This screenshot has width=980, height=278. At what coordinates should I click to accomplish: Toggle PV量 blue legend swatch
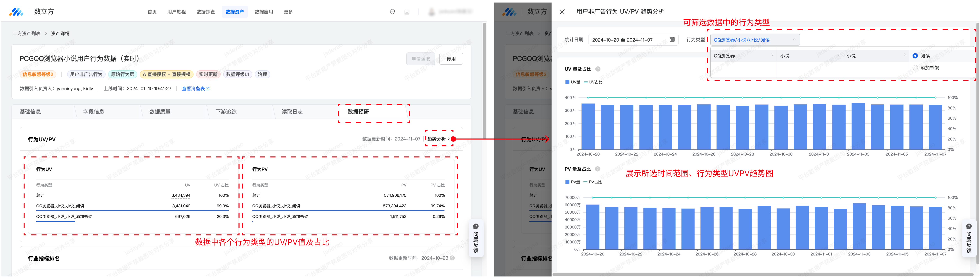(567, 182)
